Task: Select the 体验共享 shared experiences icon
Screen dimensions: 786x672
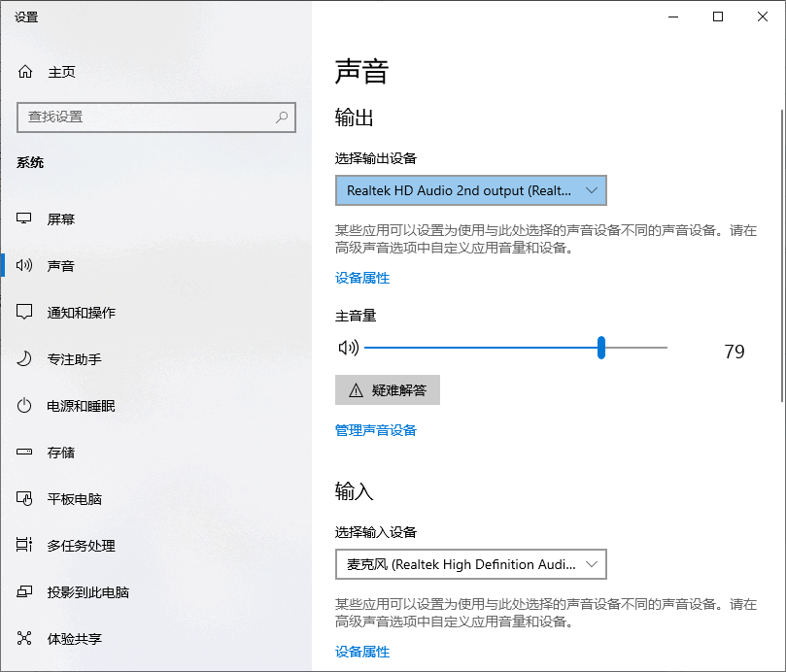Action: point(29,638)
